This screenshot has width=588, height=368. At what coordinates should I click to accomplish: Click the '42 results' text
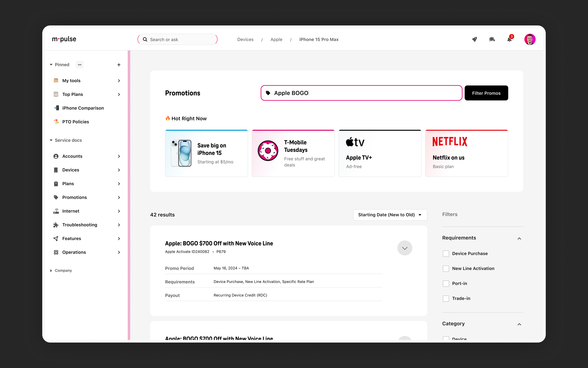tap(162, 215)
